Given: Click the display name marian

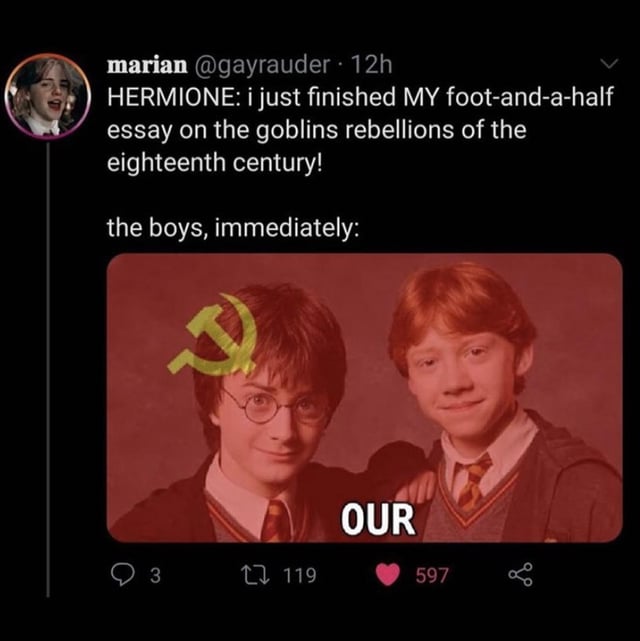Looking at the screenshot, I should point(147,65).
